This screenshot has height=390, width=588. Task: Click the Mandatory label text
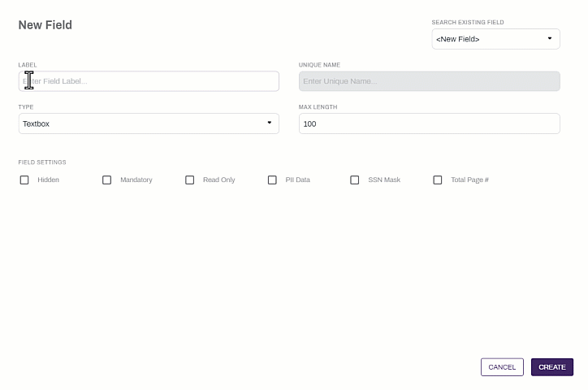pyautogui.click(x=136, y=180)
